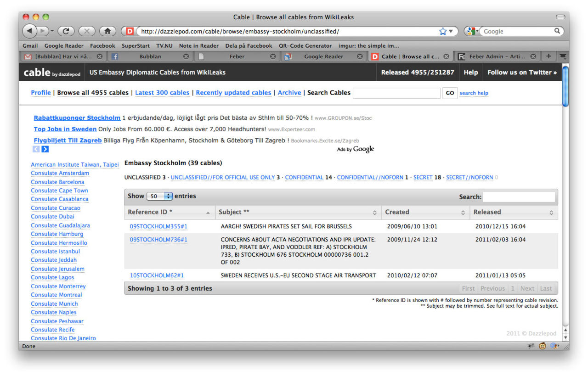Click the magnifier icon in the Google search box
The image size is (588, 376).
click(556, 31)
